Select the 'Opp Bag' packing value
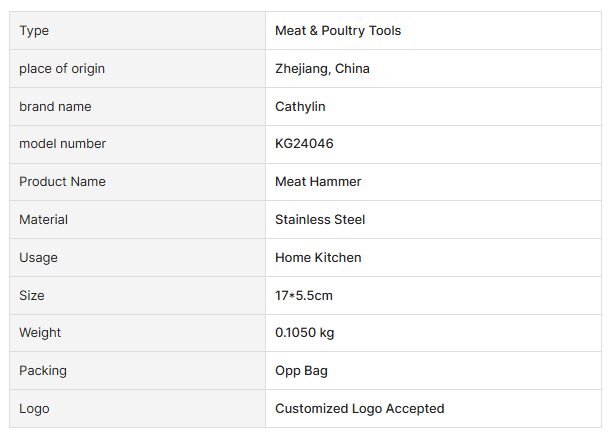 (x=301, y=370)
